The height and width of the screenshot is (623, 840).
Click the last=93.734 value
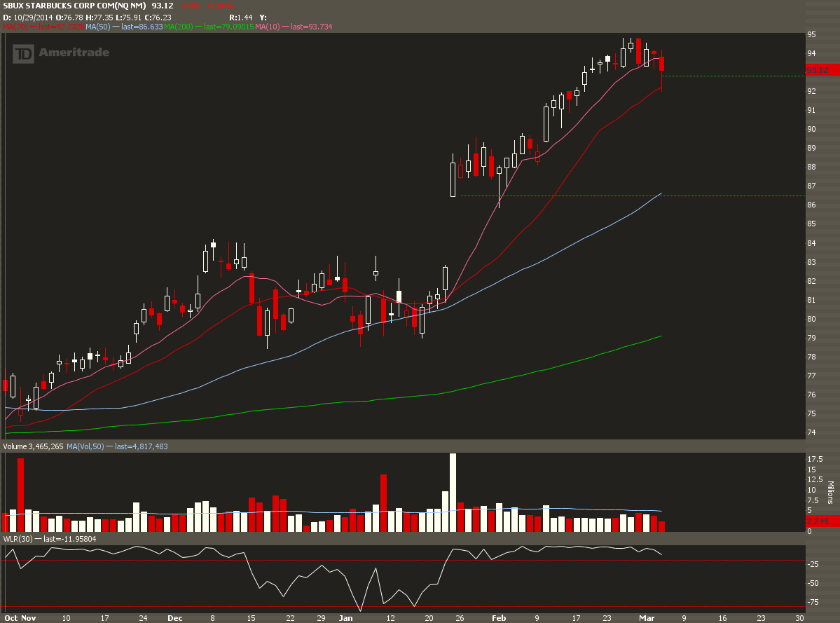pyautogui.click(x=311, y=27)
